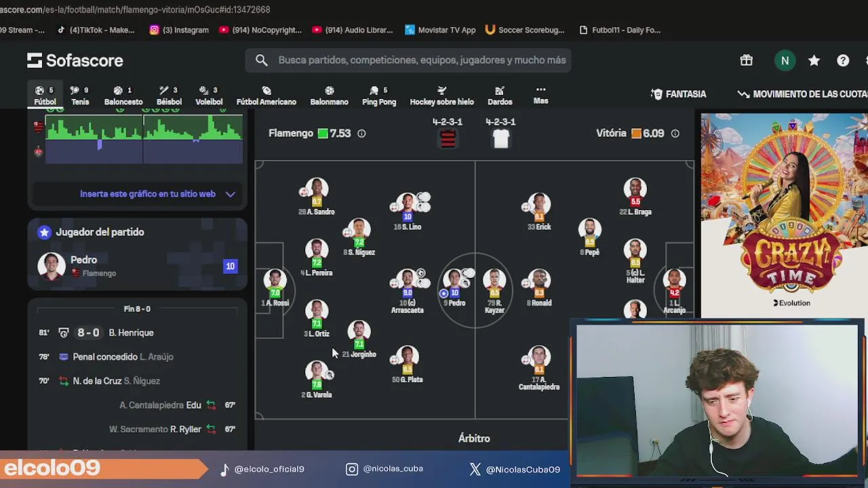868x488 pixels.
Task: Open the Sofascore home logo
Action: (75, 60)
